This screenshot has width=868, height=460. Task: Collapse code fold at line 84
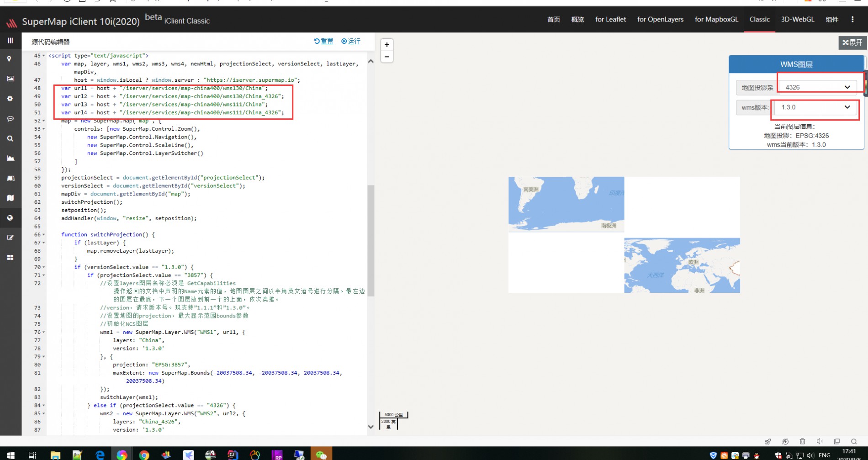(44, 406)
